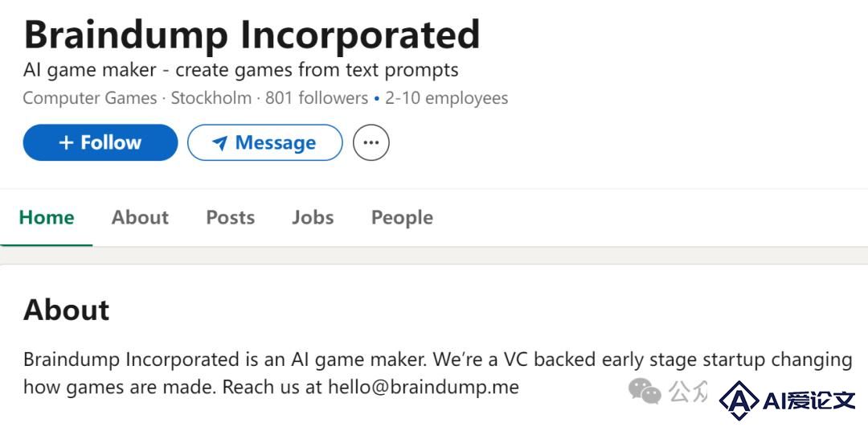Click the Stockholm location text
This screenshot has width=868, height=427.
tap(211, 98)
